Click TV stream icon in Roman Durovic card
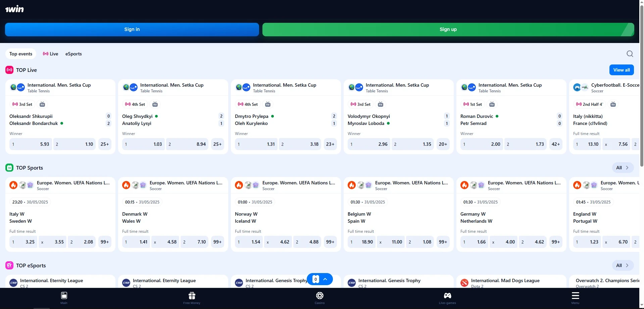Screen dimensions: 644x309 point(492,104)
